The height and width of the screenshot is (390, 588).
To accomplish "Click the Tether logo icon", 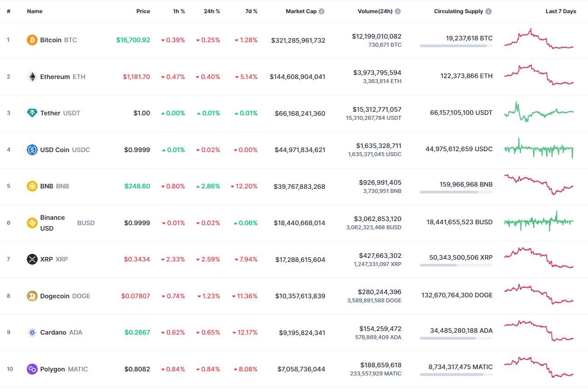I will (x=32, y=113).
